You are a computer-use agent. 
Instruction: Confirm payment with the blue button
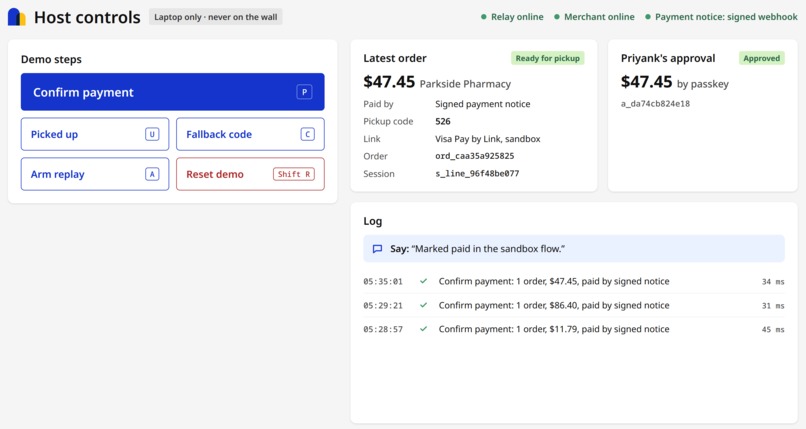tap(173, 92)
